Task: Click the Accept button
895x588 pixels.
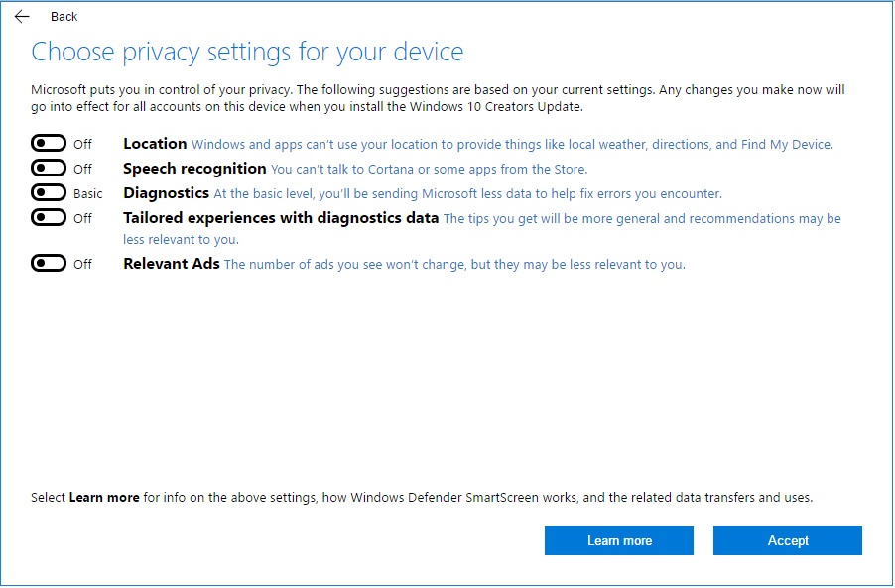Action: [x=787, y=540]
